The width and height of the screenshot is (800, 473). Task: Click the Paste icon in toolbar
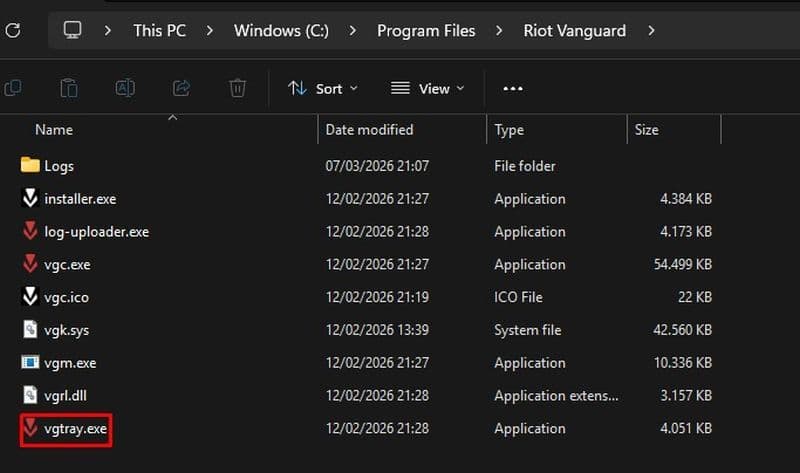tap(69, 88)
